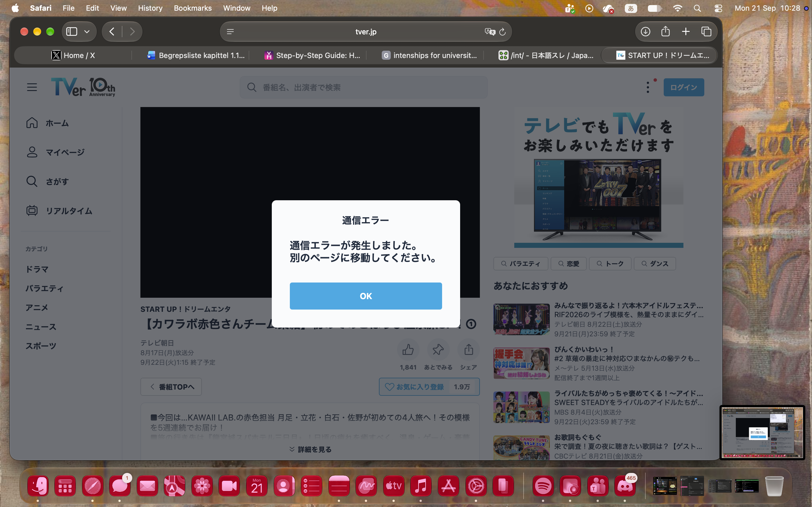
Task: Click the thumbs-up like icon
Action: [x=408, y=350]
